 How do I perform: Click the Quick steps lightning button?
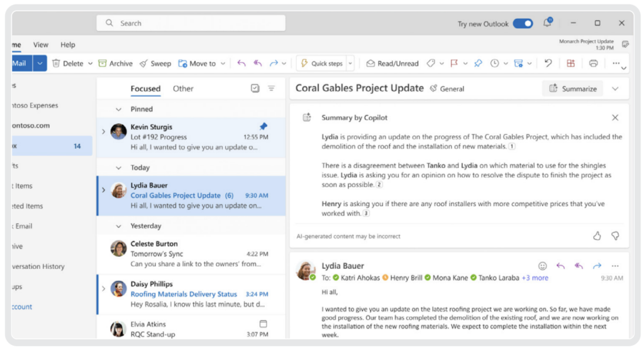point(321,63)
